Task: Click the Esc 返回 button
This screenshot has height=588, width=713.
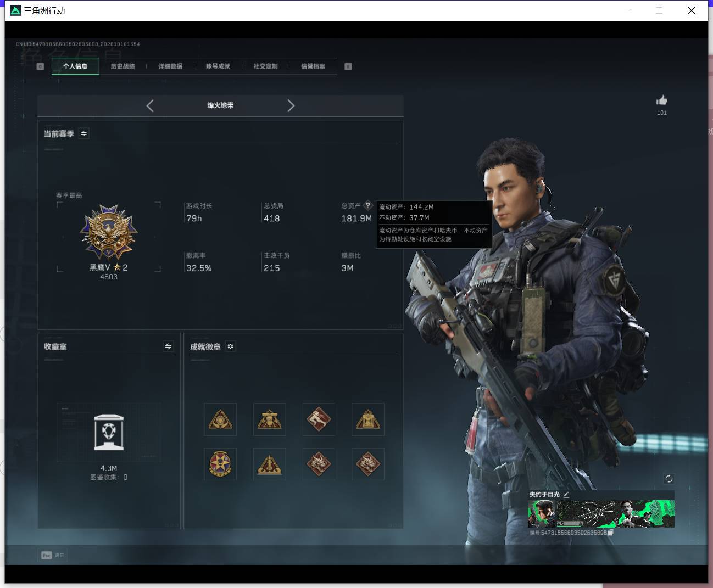Action: (53, 555)
